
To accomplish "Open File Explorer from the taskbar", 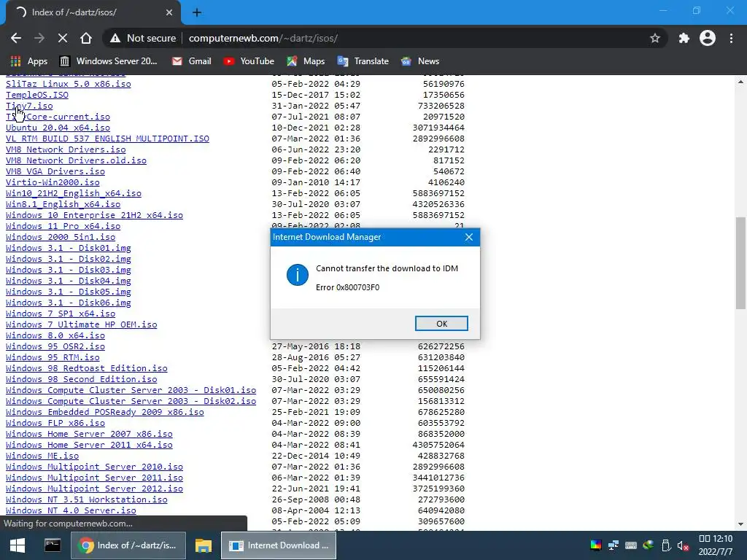I will (x=203, y=545).
